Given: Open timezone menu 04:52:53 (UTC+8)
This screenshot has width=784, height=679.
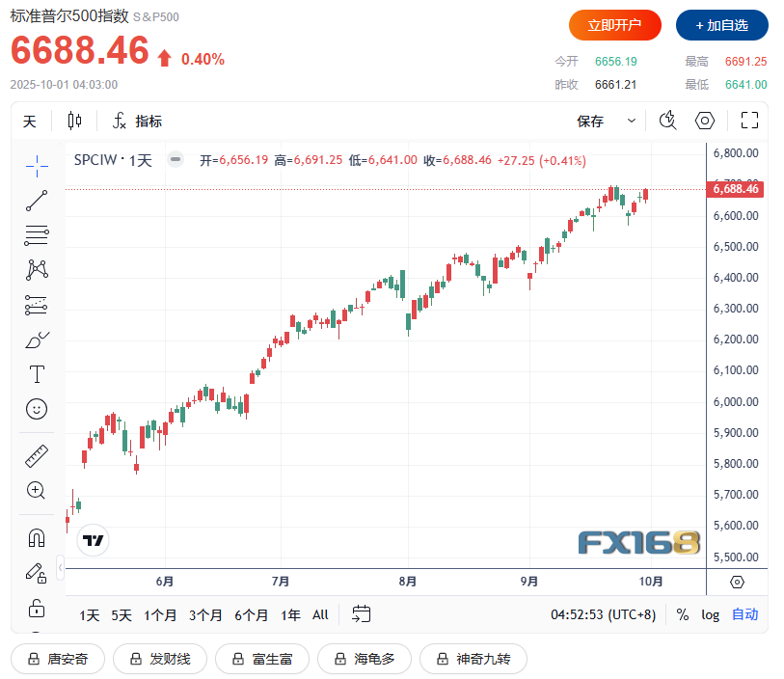Looking at the screenshot, I should [603, 614].
